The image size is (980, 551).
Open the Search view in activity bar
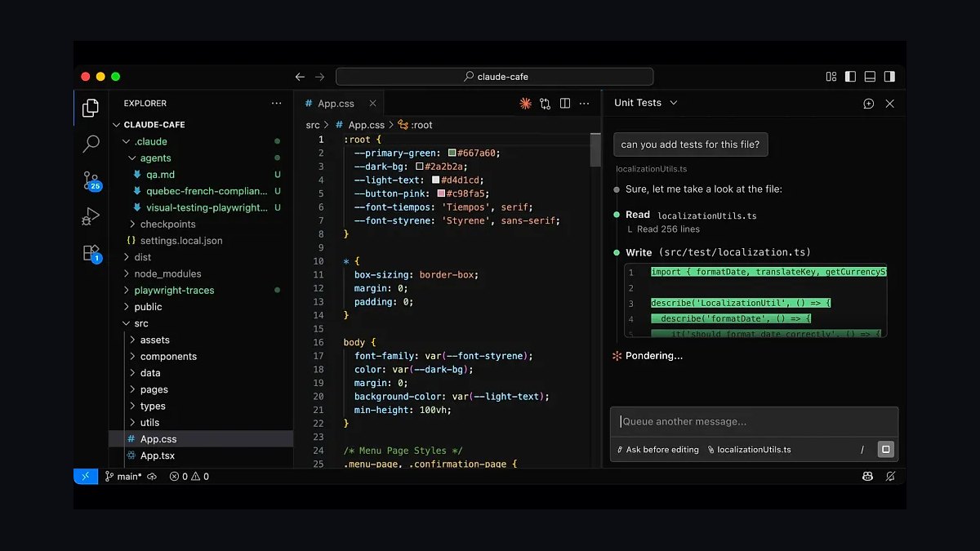(x=91, y=144)
